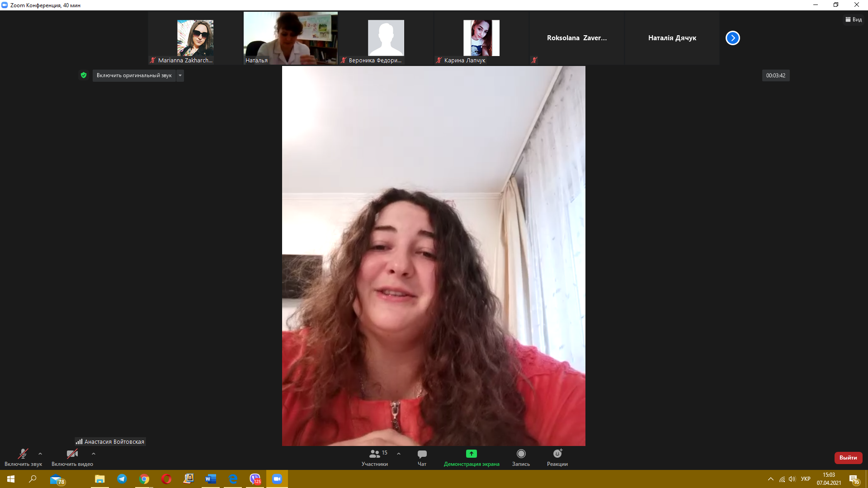
Task: Leave the meeting with Выйти button
Action: tap(848, 458)
